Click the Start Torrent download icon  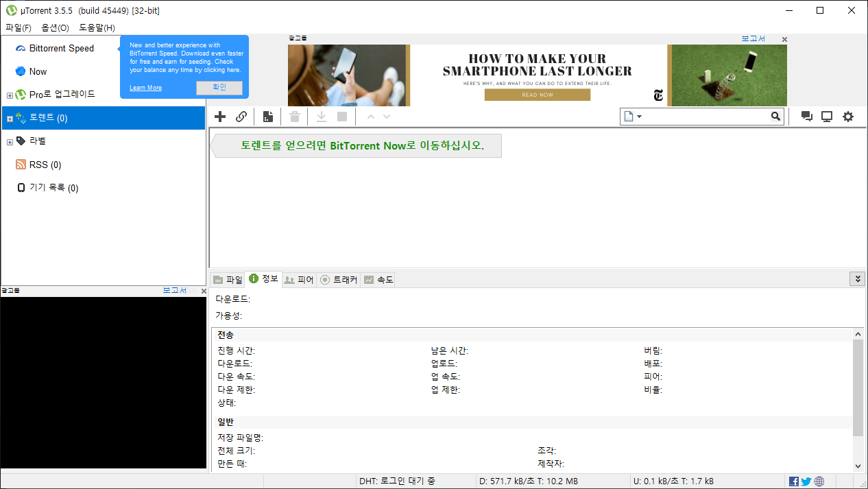[x=321, y=117]
